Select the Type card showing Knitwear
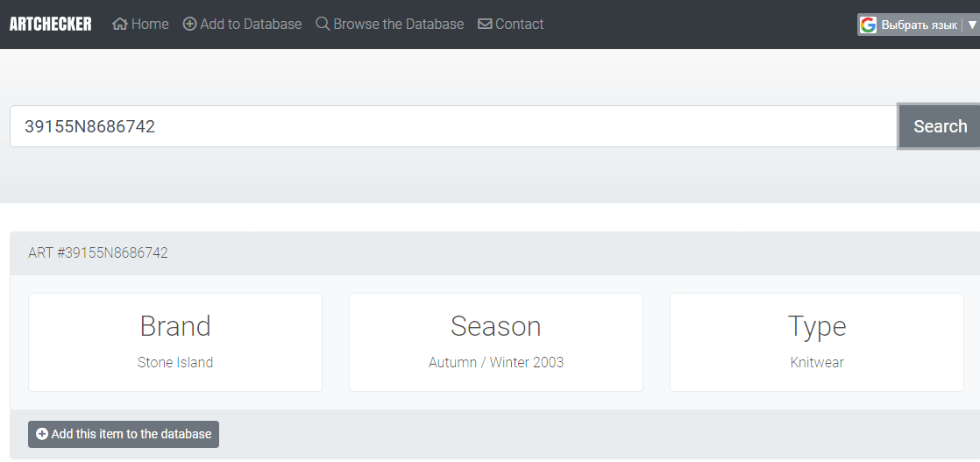 tap(817, 343)
